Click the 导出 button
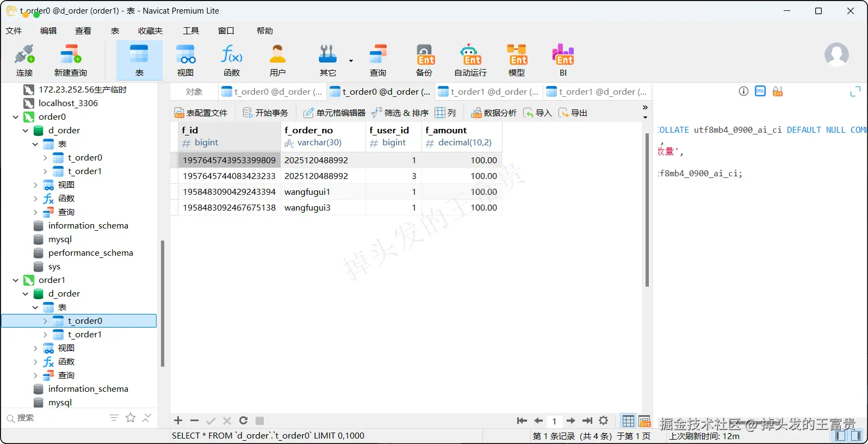This screenshot has width=868, height=444. 573,113
